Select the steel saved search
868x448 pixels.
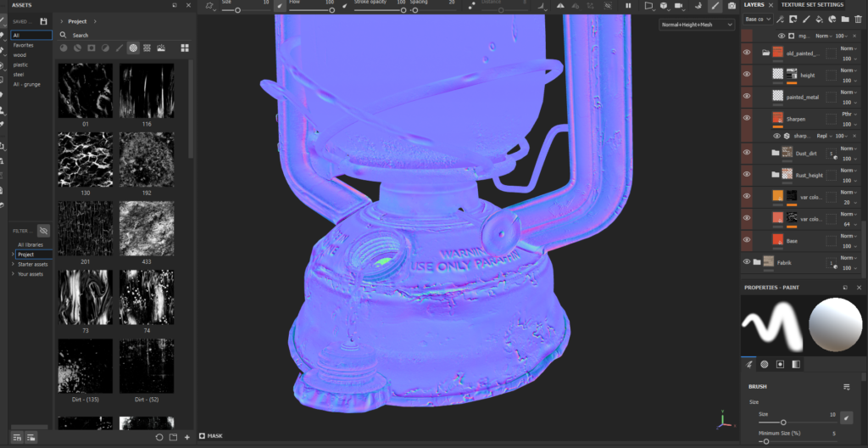(x=19, y=75)
